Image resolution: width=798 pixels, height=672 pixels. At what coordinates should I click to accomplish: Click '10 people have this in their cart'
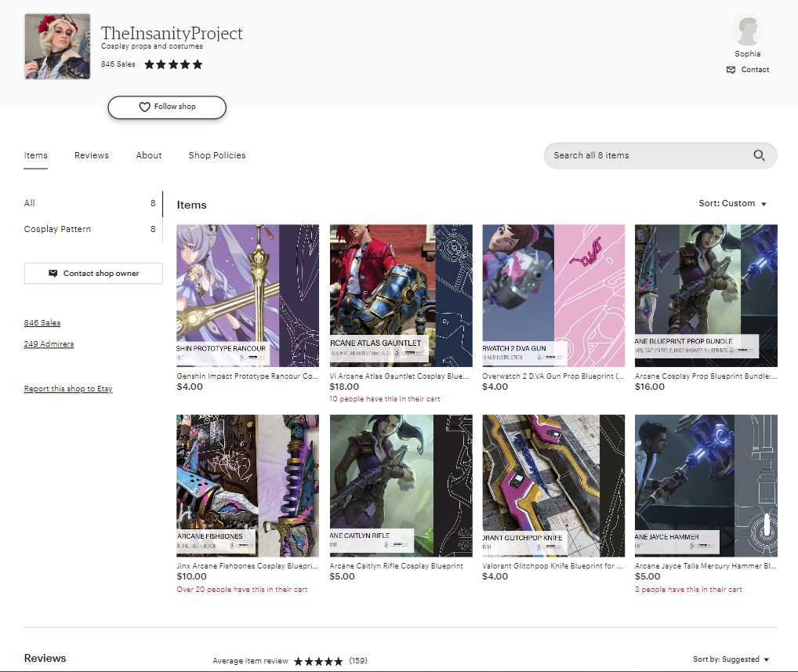[385, 399]
